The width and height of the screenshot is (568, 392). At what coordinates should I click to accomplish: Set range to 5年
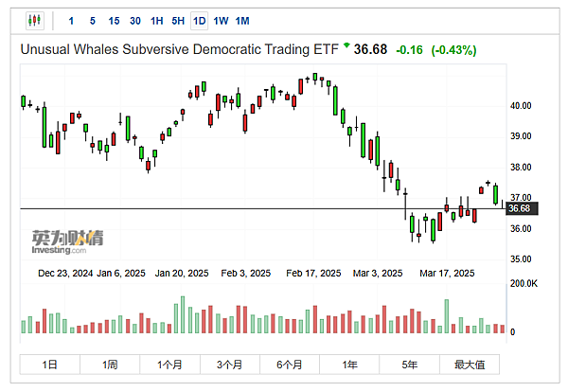(409, 365)
